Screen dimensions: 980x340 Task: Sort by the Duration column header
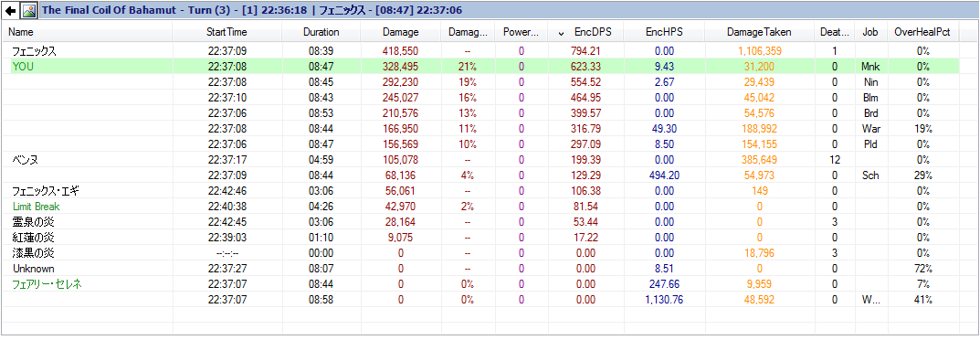click(x=321, y=32)
